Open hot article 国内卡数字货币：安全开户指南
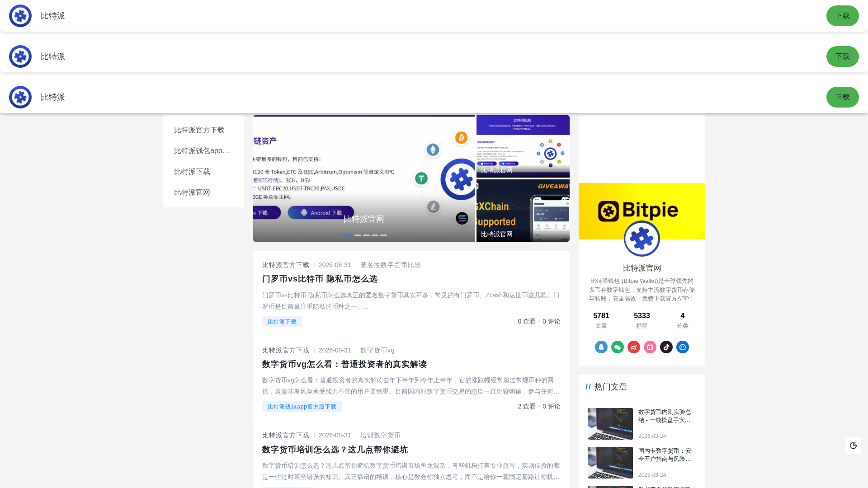The width and height of the screenshot is (868, 488). click(x=665, y=455)
